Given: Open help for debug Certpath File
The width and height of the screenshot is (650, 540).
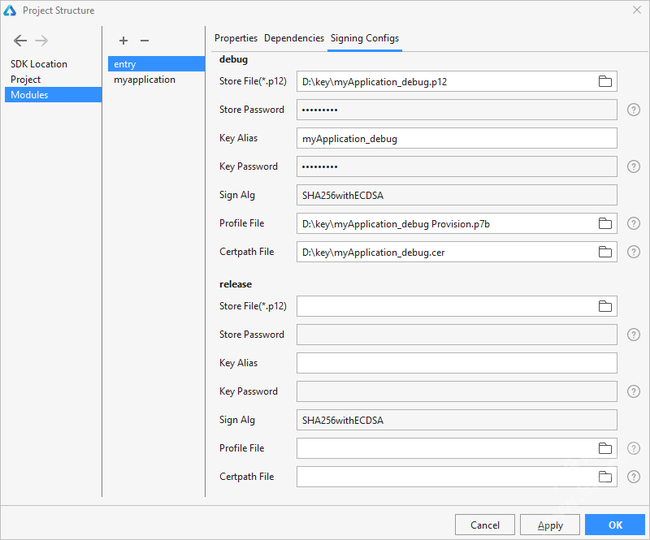Looking at the screenshot, I should pos(633,252).
